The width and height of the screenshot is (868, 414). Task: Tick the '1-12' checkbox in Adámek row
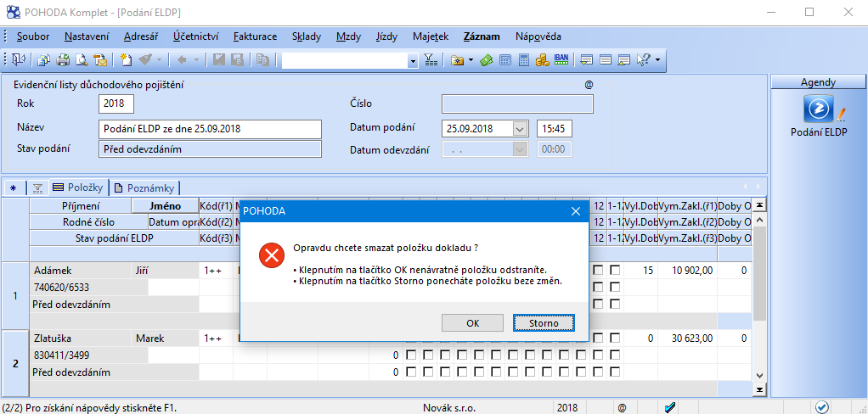click(x=615, y=271)
